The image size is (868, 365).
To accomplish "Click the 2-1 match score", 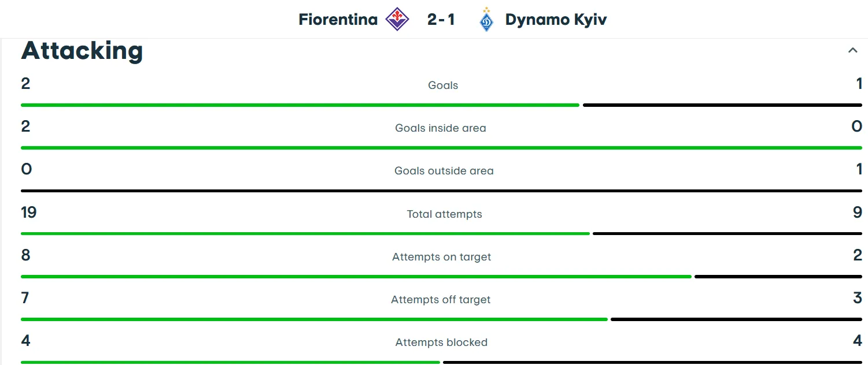I will [441, 20].
